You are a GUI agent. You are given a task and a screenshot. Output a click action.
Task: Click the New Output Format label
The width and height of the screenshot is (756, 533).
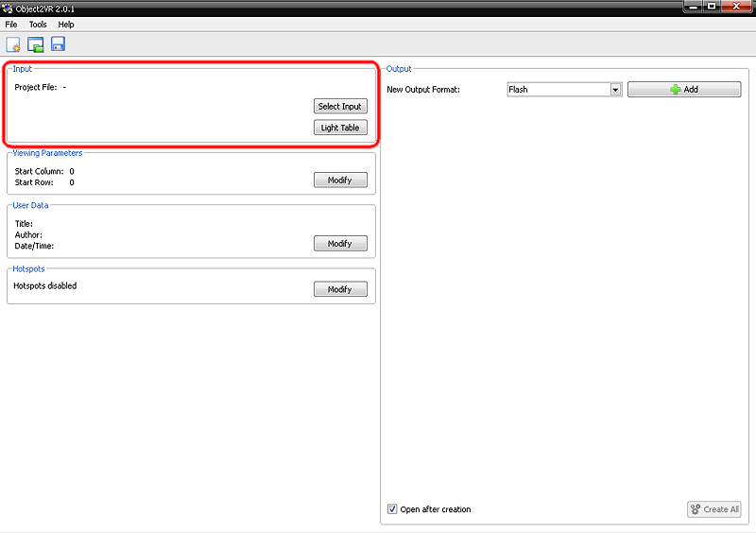point(423,89)
